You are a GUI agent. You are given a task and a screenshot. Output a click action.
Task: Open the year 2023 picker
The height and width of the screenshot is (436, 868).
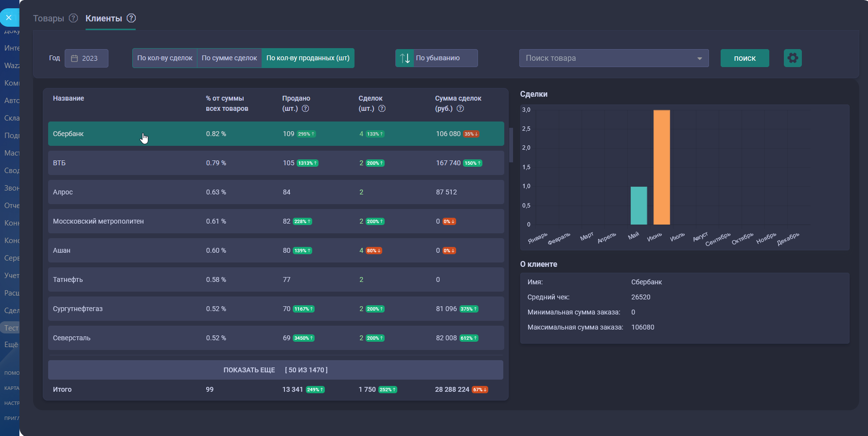(87, 58)
